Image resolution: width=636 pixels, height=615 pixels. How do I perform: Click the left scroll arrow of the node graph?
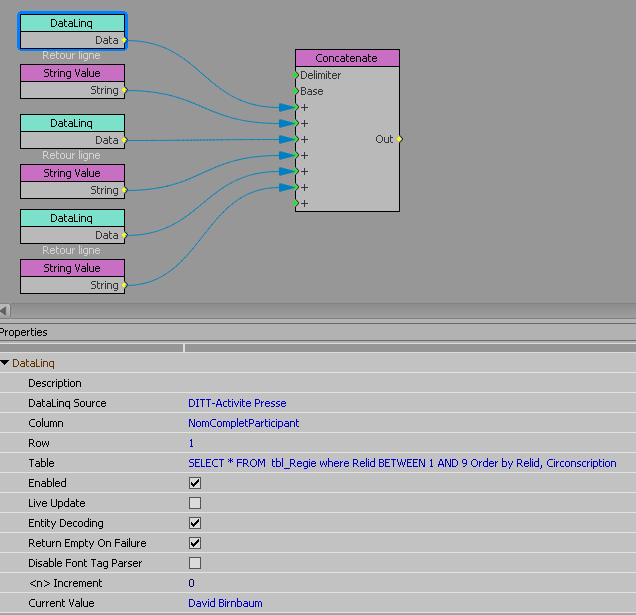[x=4, y=311]
